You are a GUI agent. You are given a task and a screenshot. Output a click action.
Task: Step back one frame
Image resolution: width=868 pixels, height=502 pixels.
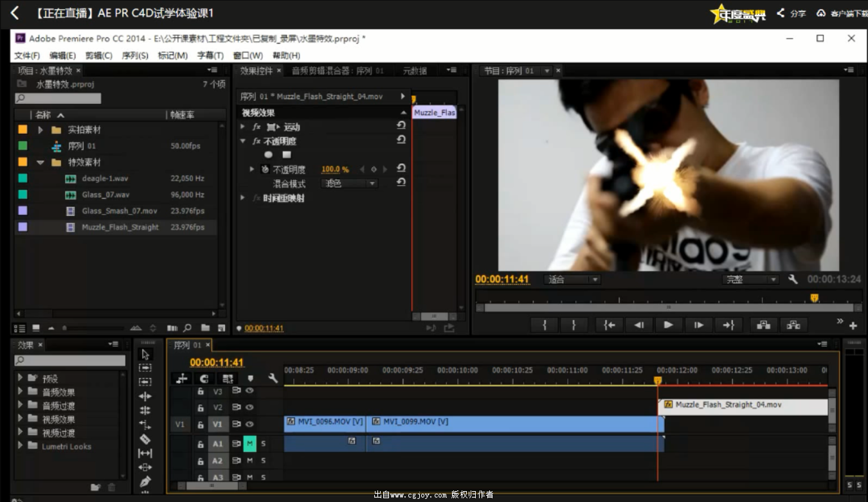(639, 325)
